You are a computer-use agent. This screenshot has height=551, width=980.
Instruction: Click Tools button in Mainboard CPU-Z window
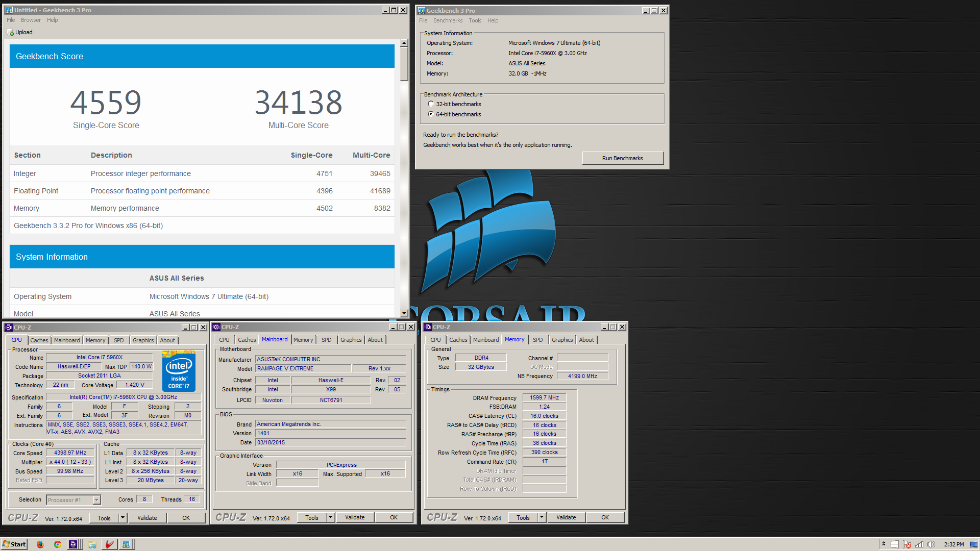click(311, 517)
